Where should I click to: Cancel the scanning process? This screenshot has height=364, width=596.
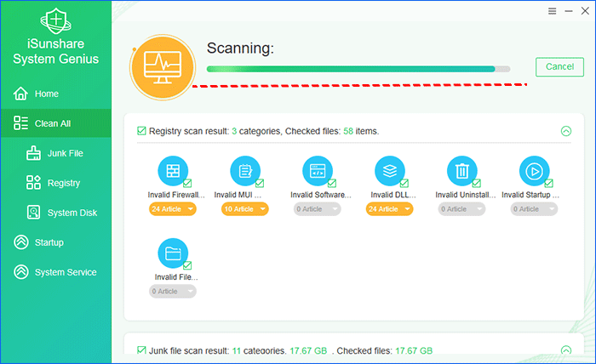click(x=559, y=67)
